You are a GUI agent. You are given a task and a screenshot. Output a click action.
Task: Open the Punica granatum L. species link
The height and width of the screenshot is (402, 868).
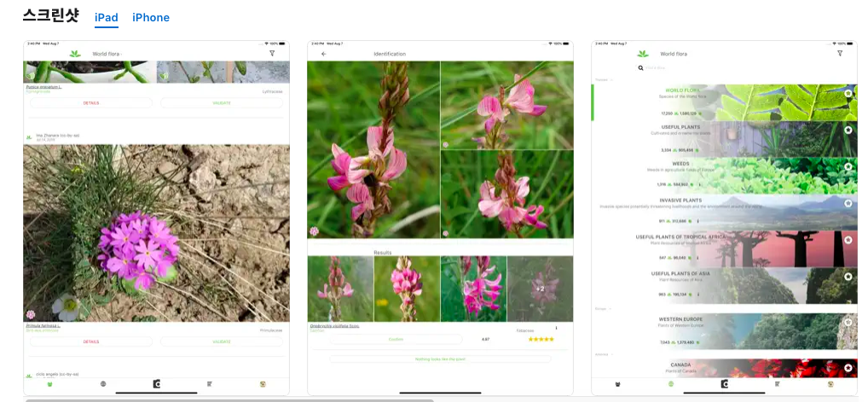[43, 87]
